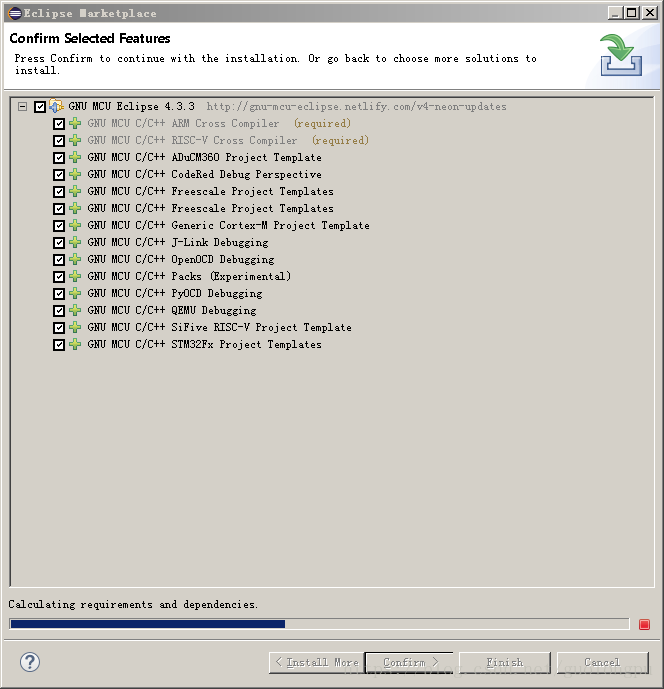Close the Eclipse Marketplace window
The height and width of the screenshot is (689, 664).
(x=649, y=13)
